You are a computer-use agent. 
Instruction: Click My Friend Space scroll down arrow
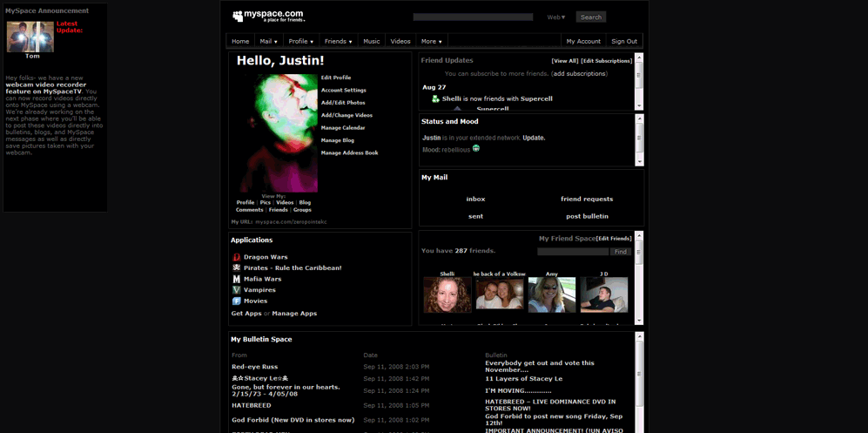pos(639,321)
